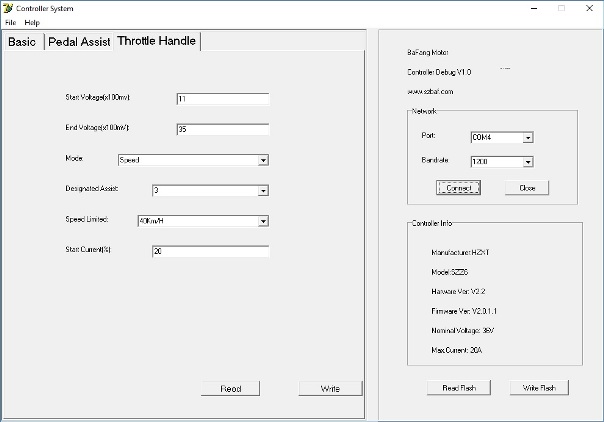The width and height of the screenshot is (604, 422).
Task: Click the BaFang Motor text
Action: (x=428, y=52)
